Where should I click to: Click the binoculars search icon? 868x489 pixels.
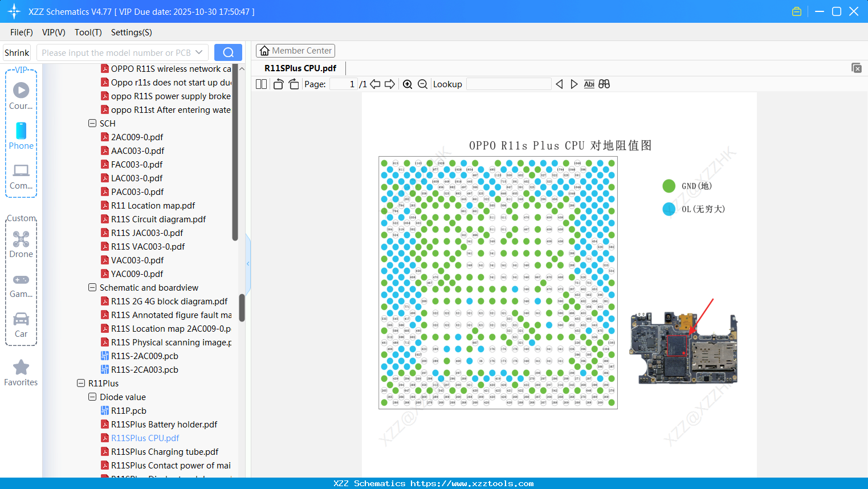[x=604, y=84]
